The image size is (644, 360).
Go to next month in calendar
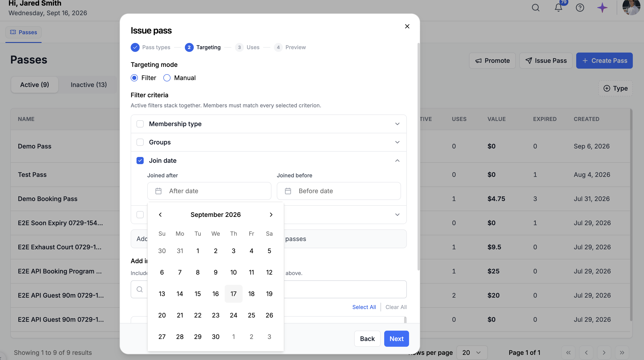click(271, 215)
